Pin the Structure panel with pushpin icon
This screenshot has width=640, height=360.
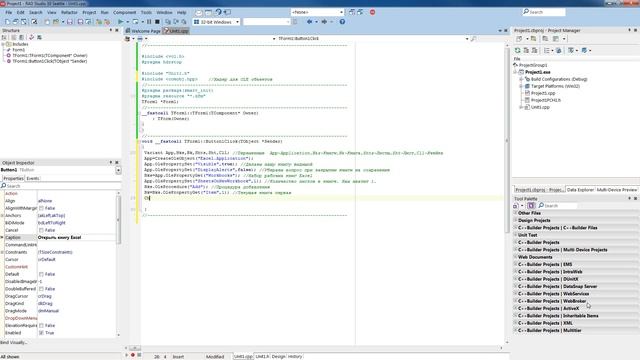[111, 30]
